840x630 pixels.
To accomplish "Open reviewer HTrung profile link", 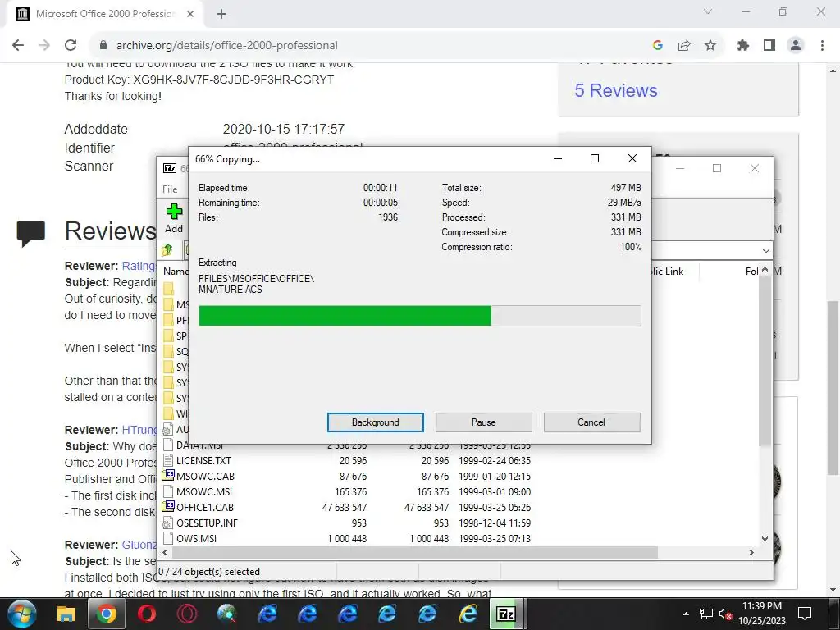I will point(139,430).
